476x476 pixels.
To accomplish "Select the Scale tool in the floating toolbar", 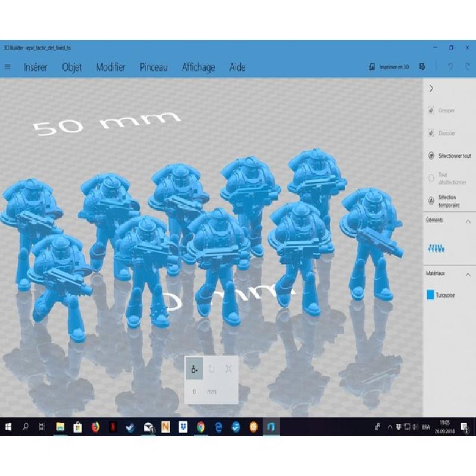I will pos(228,369).
